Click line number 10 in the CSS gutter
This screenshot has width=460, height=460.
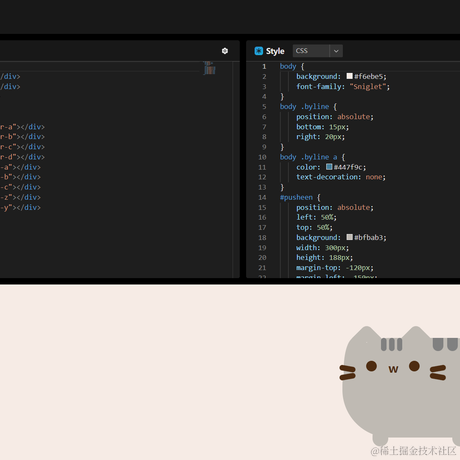tap(262, 157)
